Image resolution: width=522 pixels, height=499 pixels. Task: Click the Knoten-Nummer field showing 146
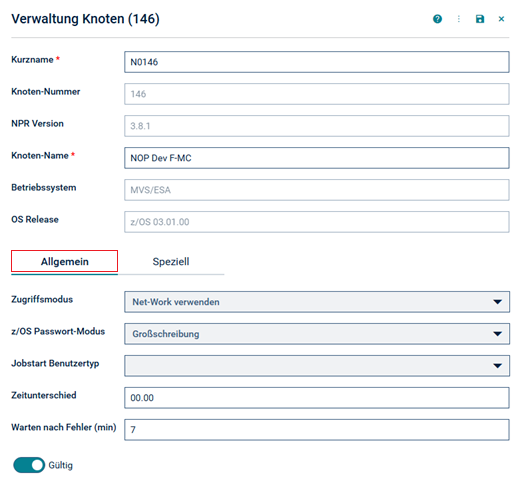click(x=317, y=94)
